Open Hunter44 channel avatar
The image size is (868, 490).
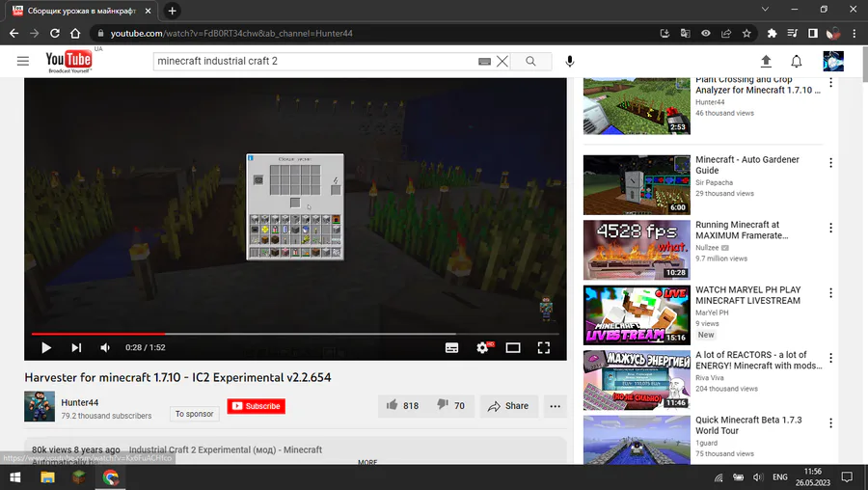(x=40, y=406)
